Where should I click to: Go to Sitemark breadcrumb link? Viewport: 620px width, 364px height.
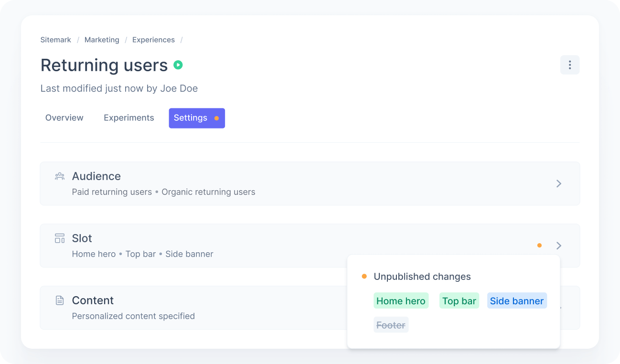coord(56,40)
